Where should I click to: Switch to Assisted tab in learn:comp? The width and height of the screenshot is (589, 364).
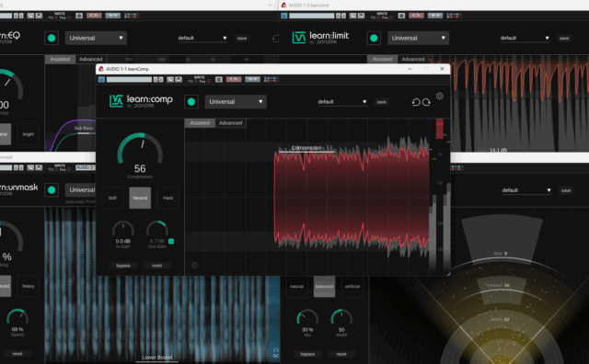click(x=200, y=122)
